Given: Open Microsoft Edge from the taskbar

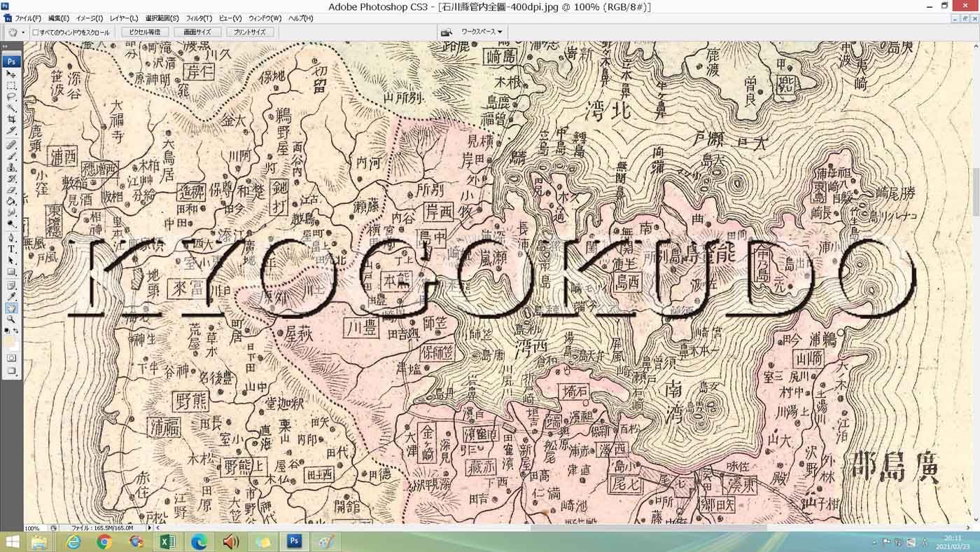Looking at the screenshot, I should pos(199,541).
